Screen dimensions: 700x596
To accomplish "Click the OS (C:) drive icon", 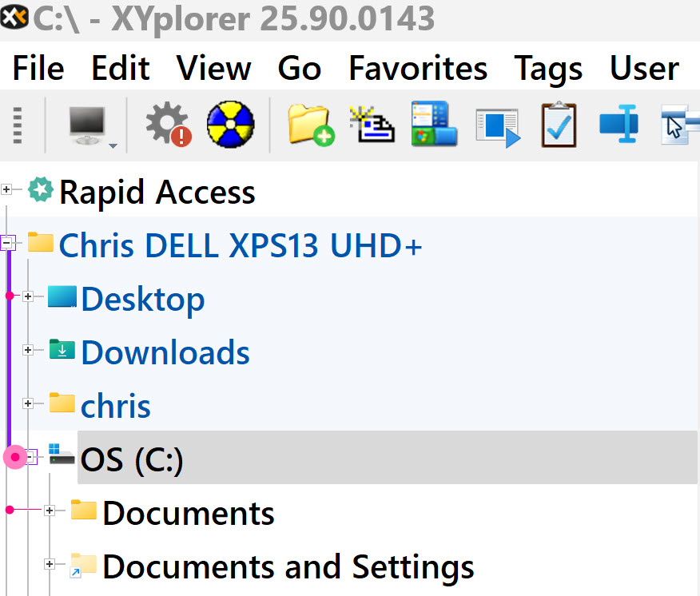I will 62,454.
